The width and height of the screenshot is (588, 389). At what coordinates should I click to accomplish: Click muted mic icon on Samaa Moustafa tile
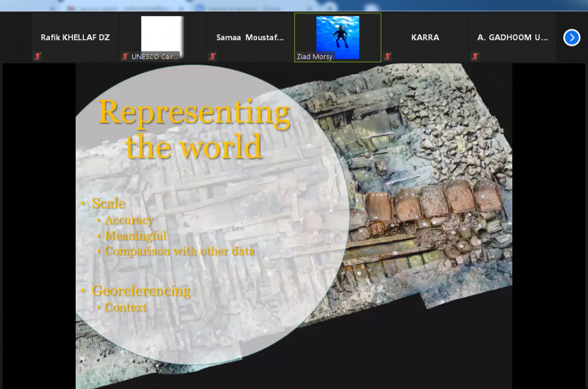point(212,56)
